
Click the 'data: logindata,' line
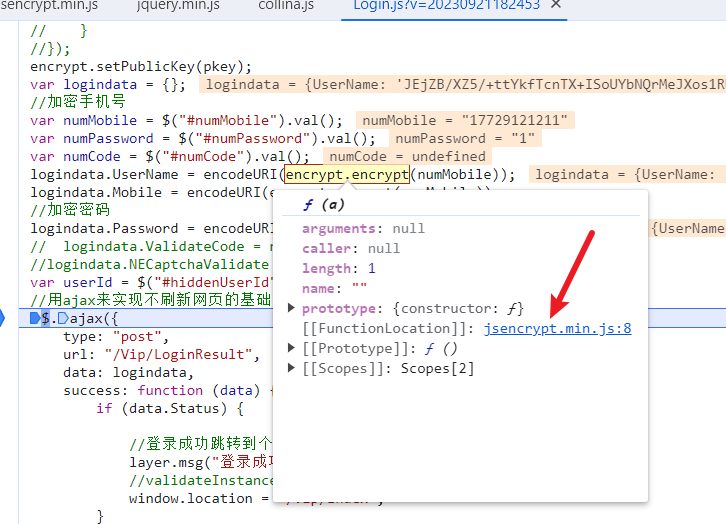click(129, 373)
